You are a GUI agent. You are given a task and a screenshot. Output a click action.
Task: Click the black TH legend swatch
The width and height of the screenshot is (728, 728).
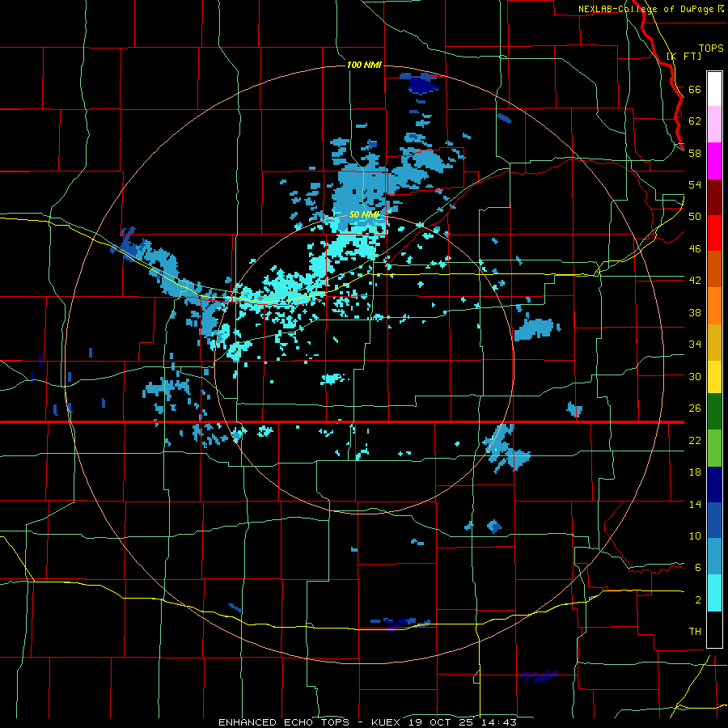(714, 629)
